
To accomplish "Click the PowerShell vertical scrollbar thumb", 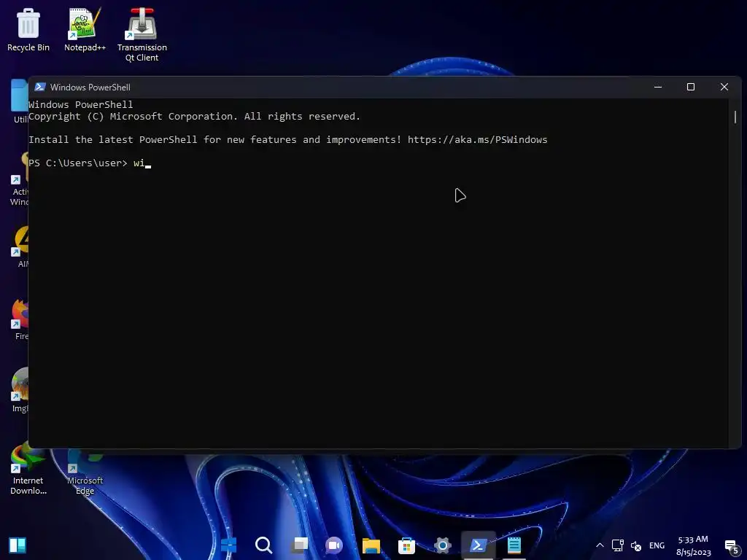I will pos(735,117).
